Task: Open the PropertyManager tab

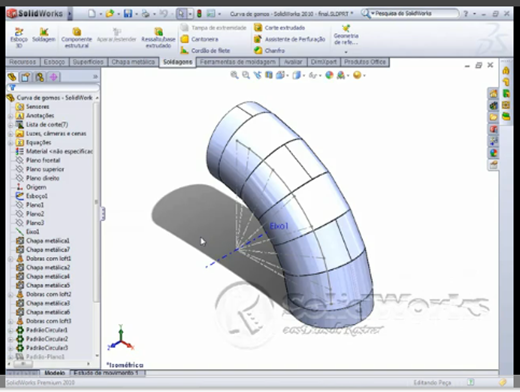Action: 26,77
